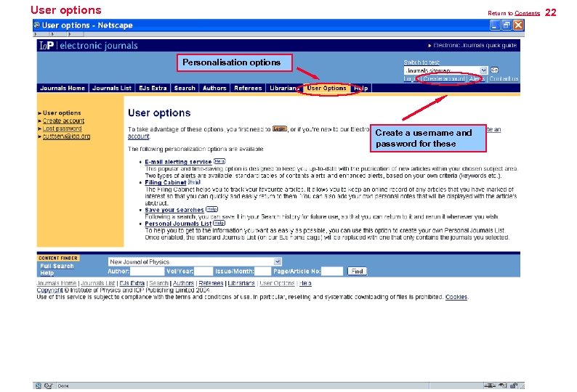Click Full Search in Content Finder
The image size is (577, 392).
pyautogui.click(x=57, y=266)
